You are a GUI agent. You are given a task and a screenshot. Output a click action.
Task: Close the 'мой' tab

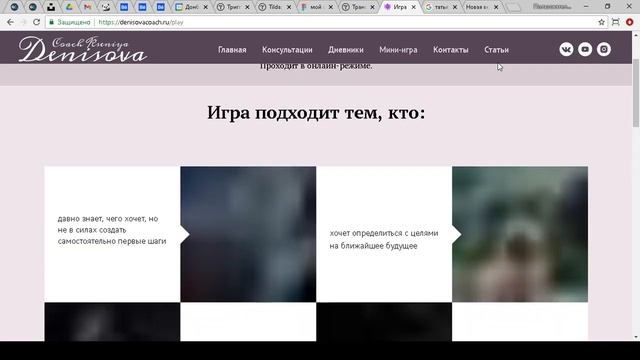pos(331,7)
